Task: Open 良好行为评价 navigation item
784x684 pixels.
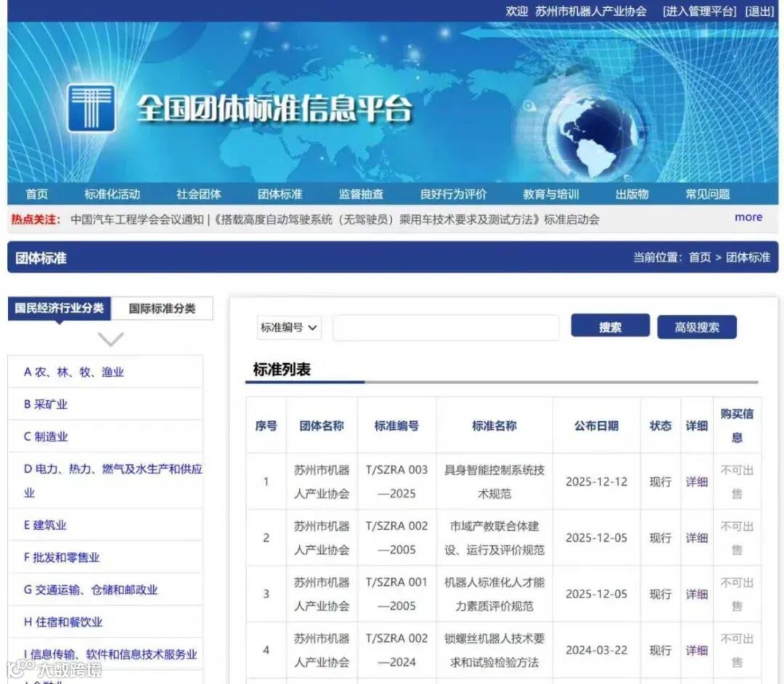Action: click(454, 194)
